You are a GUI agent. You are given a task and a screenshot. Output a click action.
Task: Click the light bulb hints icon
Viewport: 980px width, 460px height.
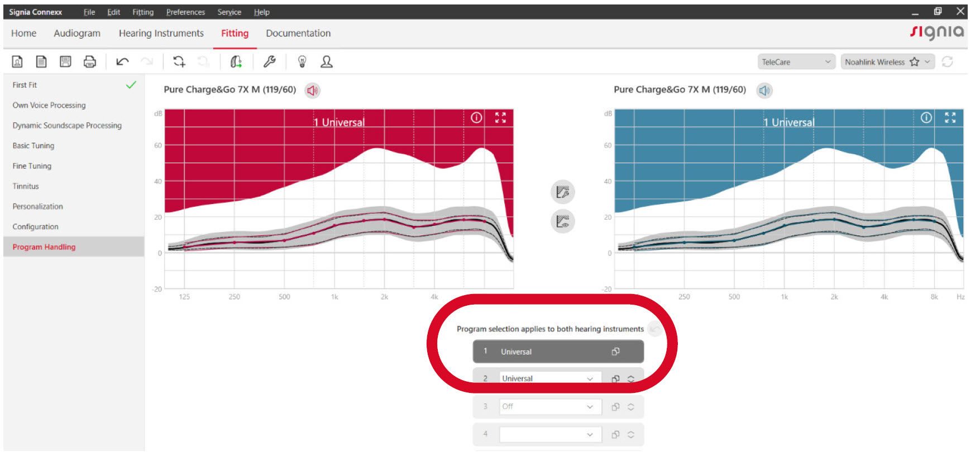pos(302,61)
